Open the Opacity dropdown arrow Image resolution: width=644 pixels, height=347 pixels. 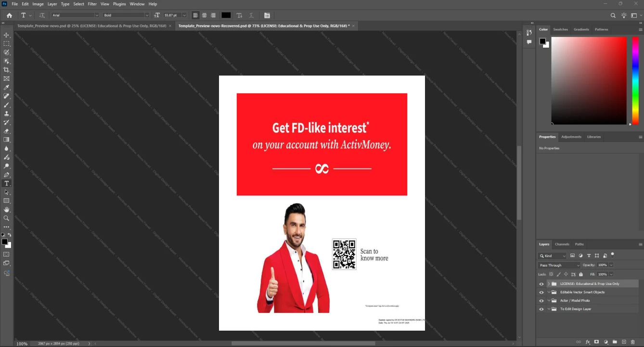[x=611, y=265]
